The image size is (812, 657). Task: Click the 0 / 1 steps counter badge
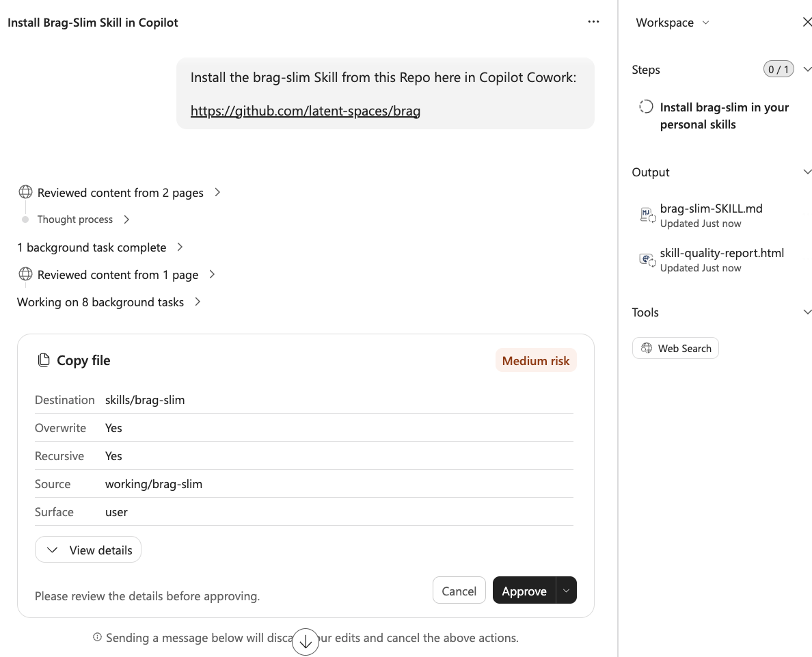(779, 69)
